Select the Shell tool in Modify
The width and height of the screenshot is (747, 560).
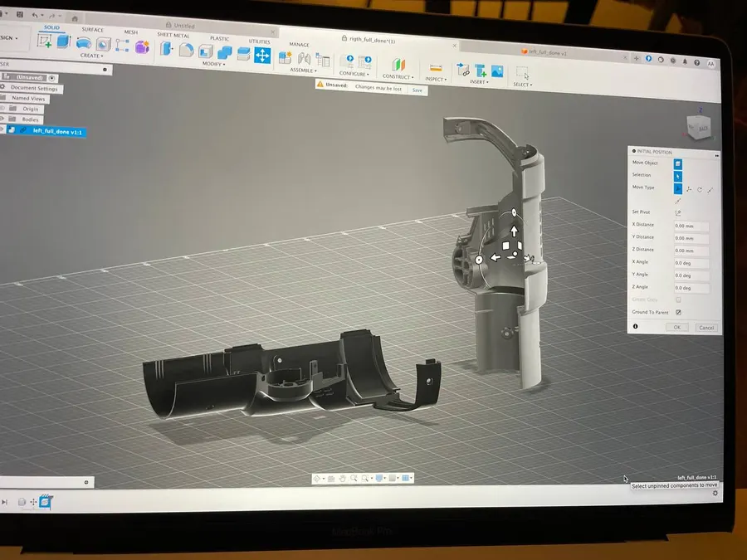205,51
